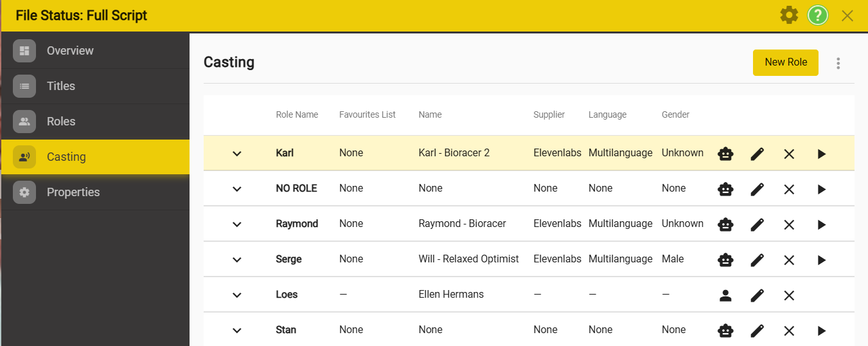Image resolution: width=868 pixels, height=346 pixels.
Task: Select the 'Will - Relaxed Optimist' cell
Action: click(468, 259)
